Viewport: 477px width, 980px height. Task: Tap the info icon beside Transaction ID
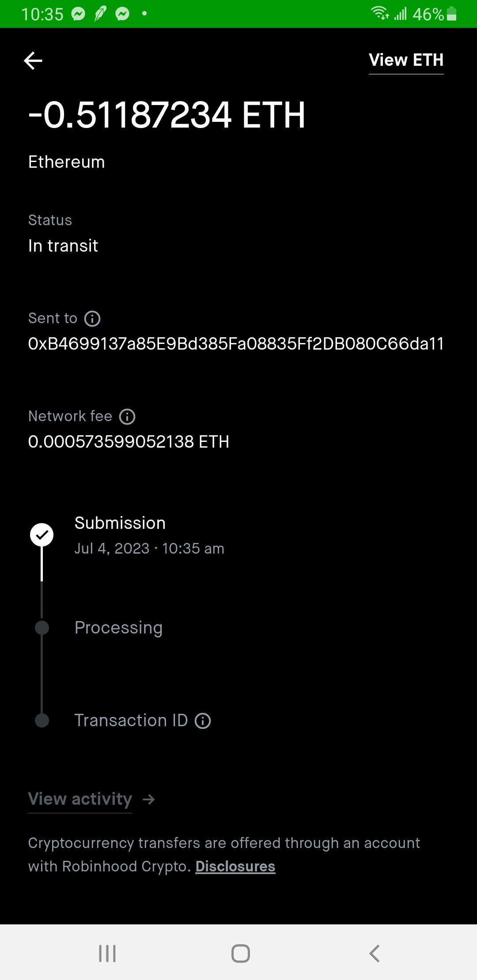click(x=203, y=721)
